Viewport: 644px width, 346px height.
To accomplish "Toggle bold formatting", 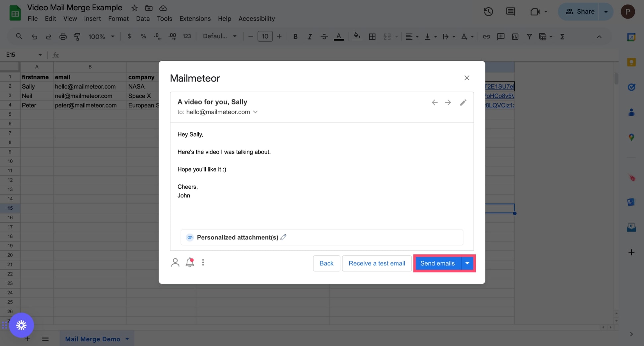I will (295, 36).
